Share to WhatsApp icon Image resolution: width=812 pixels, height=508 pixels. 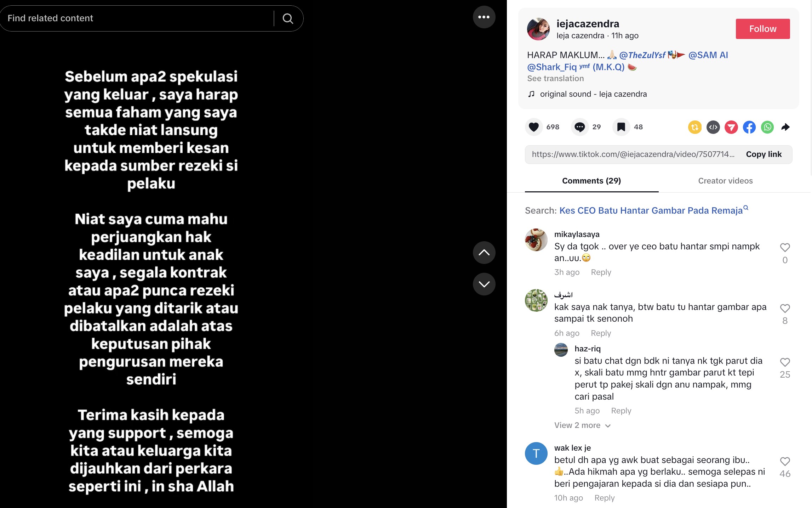(x=767, y=127)
